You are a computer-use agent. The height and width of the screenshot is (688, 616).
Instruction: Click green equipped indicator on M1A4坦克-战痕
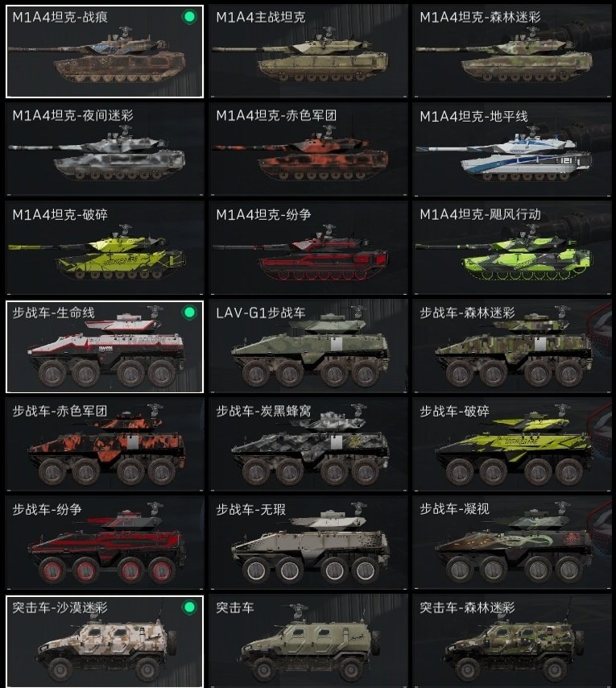click(x=189, y=17)
